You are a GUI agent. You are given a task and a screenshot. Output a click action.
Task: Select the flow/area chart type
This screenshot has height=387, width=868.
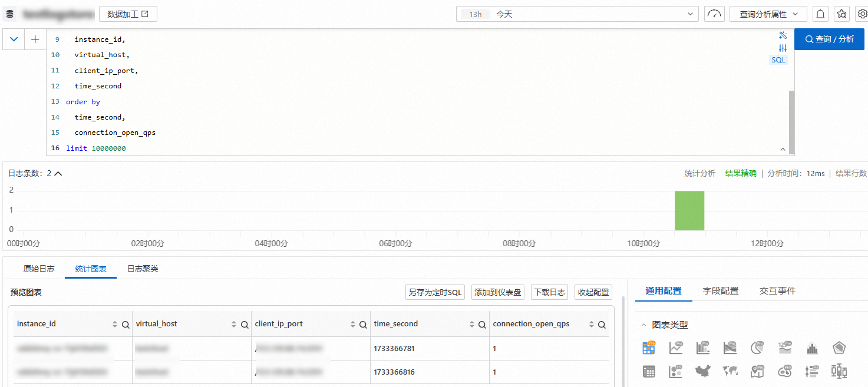730,348
